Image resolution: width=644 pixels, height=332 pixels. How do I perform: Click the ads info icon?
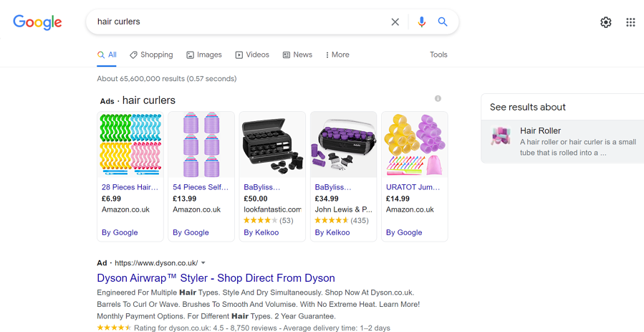438,99
